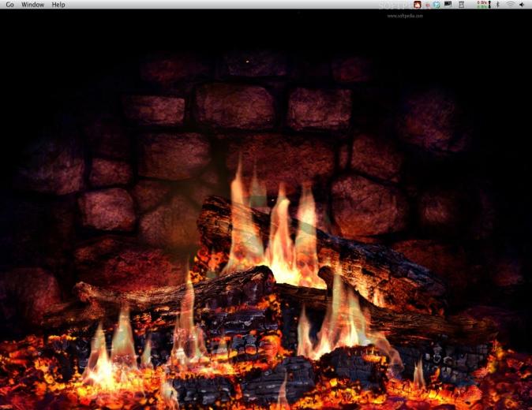Viewport: 532px width, 410px height.
Task: Click the red Fireplace app menu bar icon
Action: pos(418,5)
